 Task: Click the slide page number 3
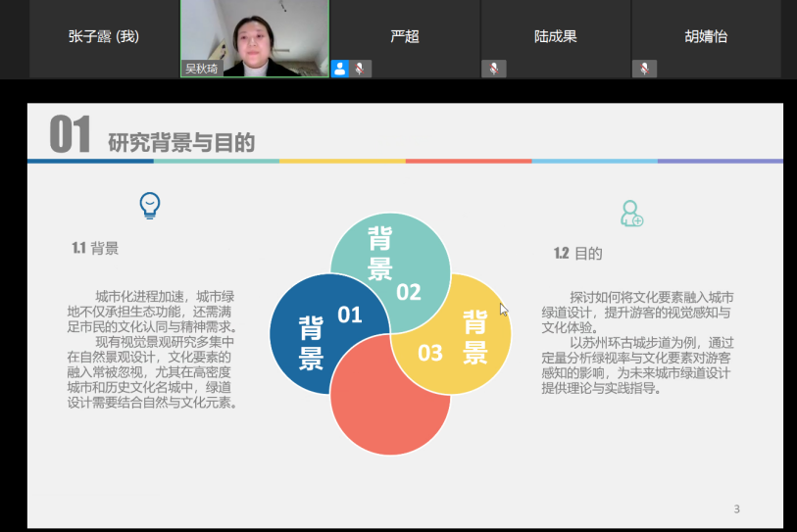pyautogui.click(x=736, y=508)
